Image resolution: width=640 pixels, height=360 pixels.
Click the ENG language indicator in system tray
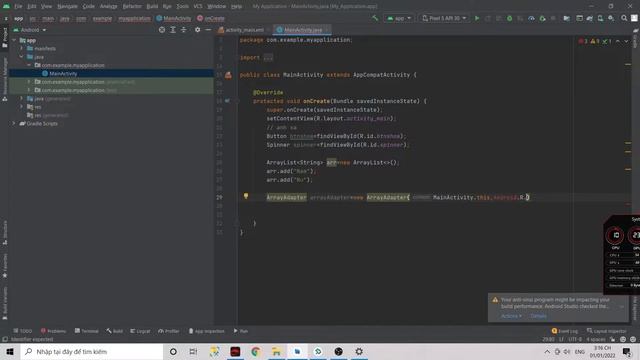point(580,351)
